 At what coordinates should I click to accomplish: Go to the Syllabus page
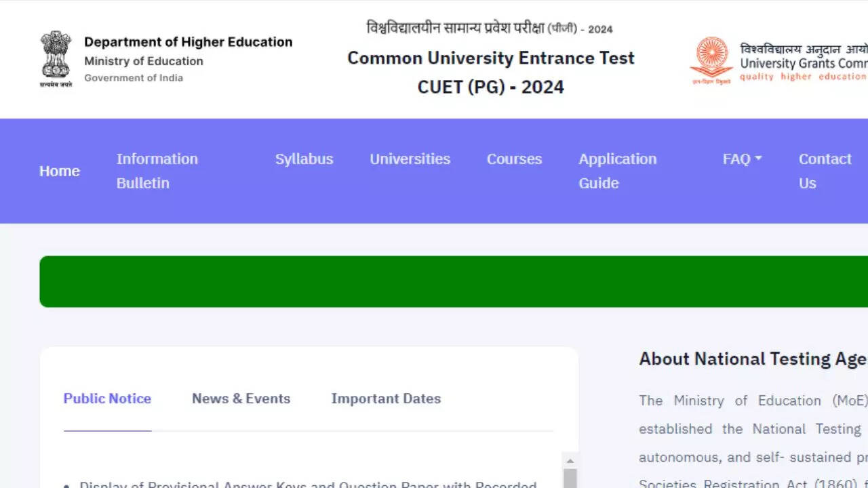304,159
